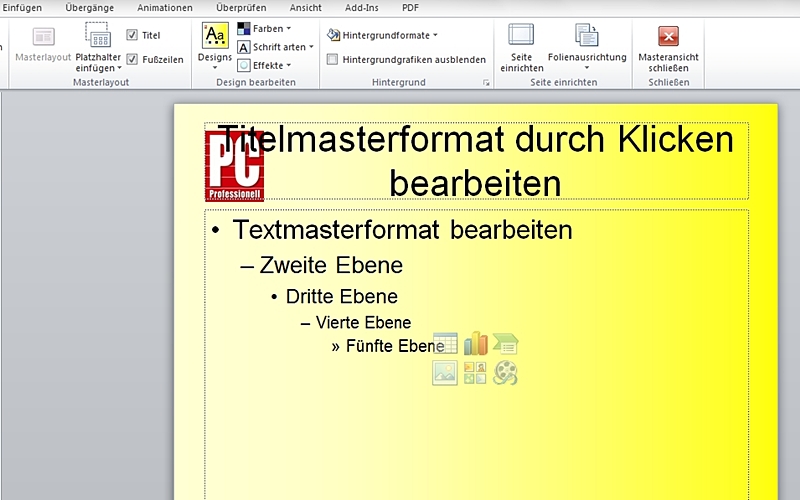Viewport: 800px width, 500px height.
Task: Click the Folienausrichtung icon
Action: (x=587, y=35)
